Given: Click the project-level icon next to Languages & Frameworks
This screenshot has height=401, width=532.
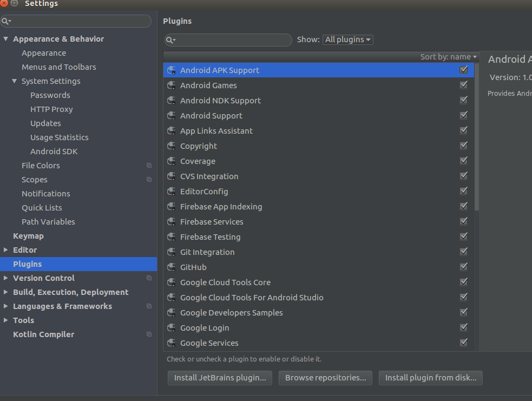Looking at the screenshot, I should pyautogui.click(x=149, y=306).
